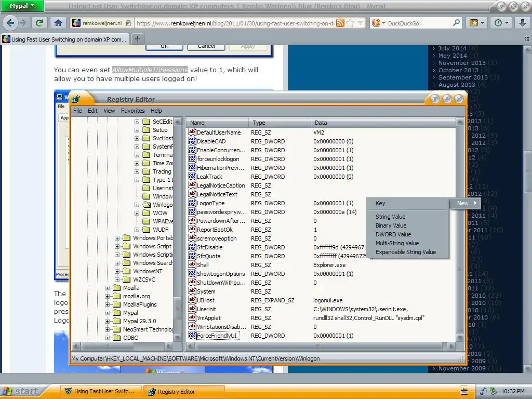Open a new tab with plus button
The width and height of the screenshot is (532, 399).
coord(137,39)
